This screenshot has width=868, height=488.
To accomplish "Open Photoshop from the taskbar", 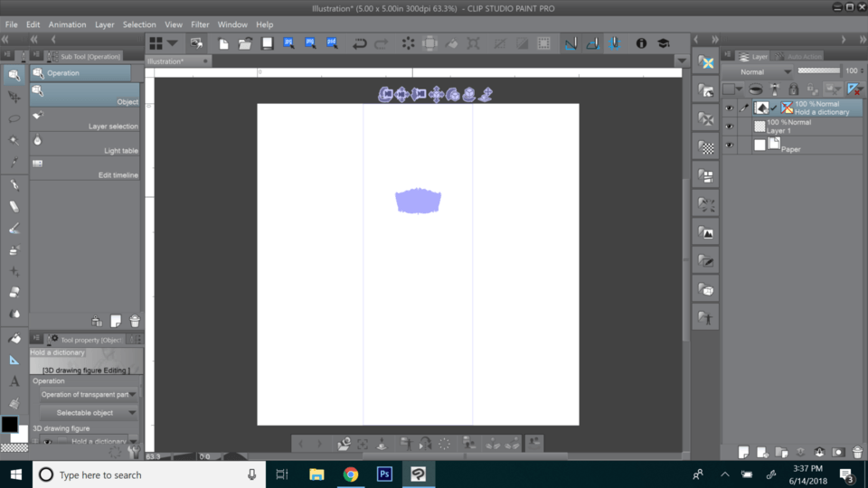I will tap(384, 474).
